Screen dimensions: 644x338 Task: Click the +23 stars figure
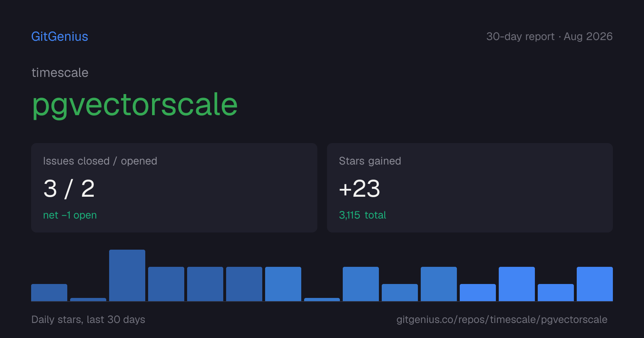point(359,188)
